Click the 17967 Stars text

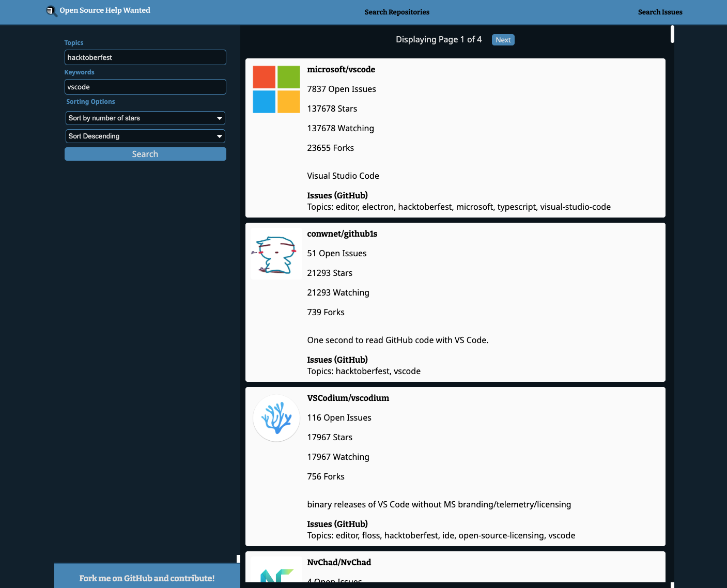point(330,437)
